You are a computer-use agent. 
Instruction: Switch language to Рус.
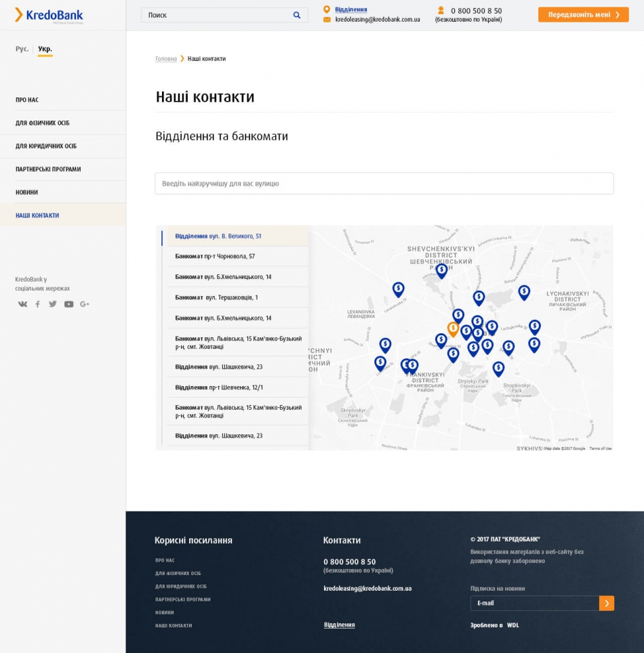[x=22, y=49]
